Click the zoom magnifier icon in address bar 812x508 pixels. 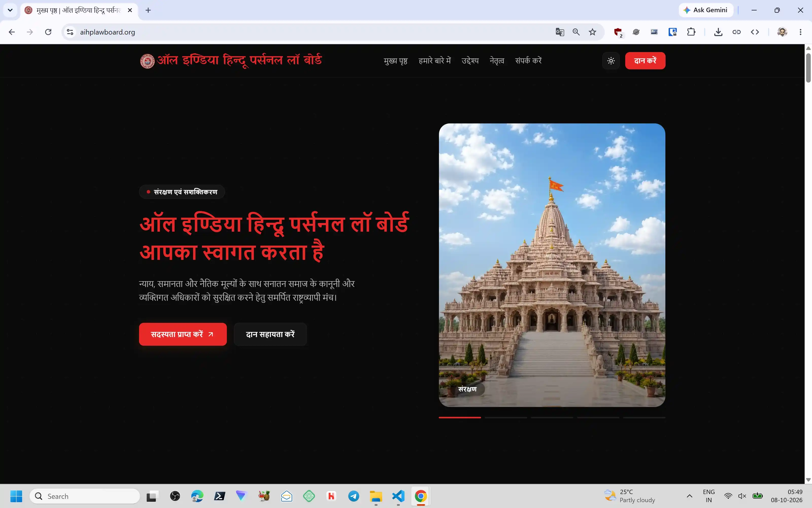576,32
